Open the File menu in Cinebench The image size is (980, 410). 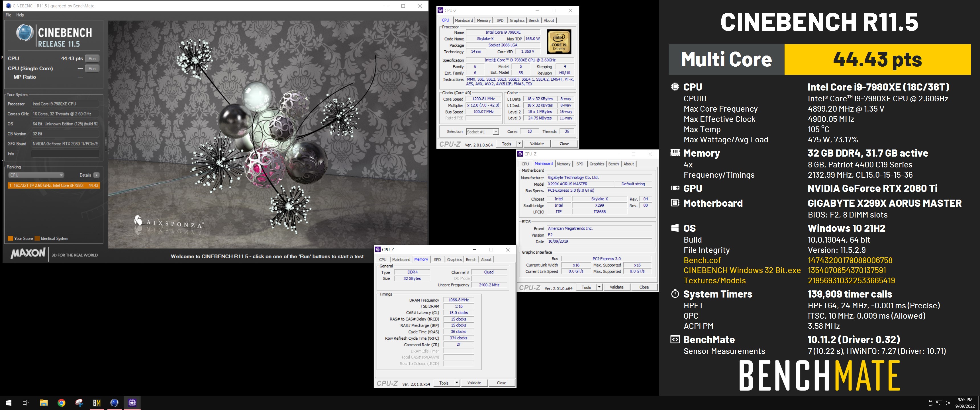point(8,15)
